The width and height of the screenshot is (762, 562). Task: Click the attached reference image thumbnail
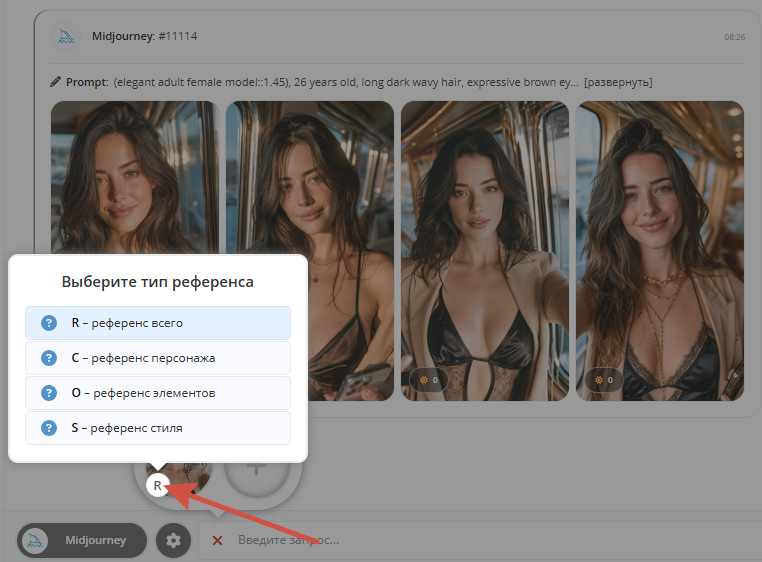(x=185, y=476)
